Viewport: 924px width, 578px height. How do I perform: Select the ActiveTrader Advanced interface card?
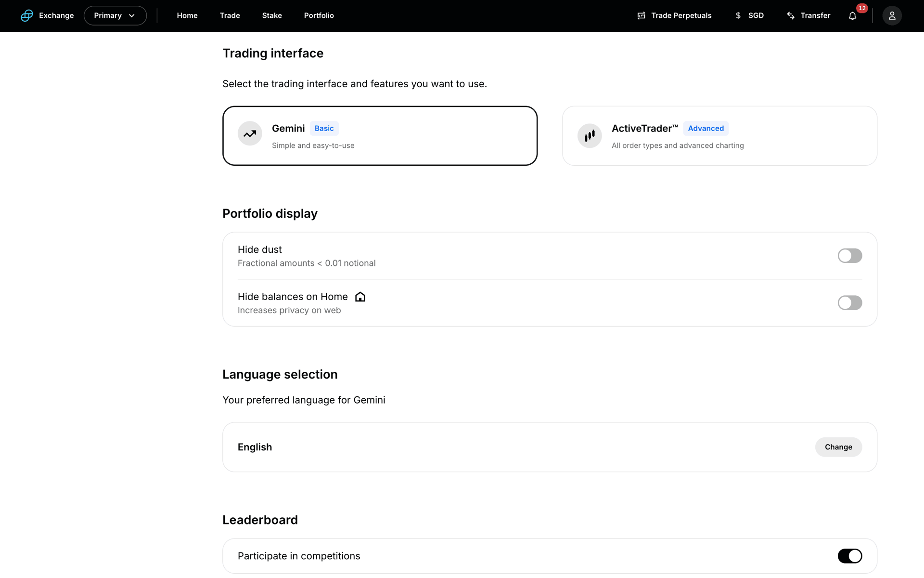[719, 136]
